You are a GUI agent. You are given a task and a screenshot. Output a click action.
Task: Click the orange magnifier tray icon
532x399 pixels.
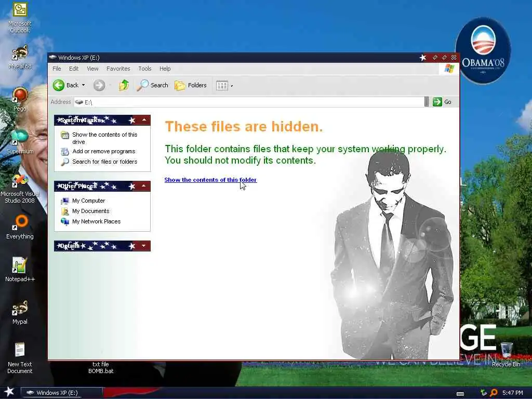(x=494, y=393)
